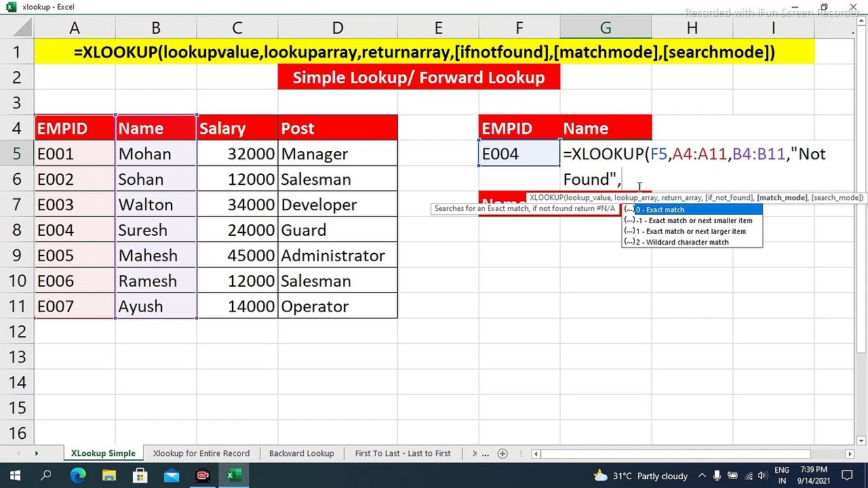This screenshot has width=868, height=488.
Task: Select 2 - Wildcard character match
Action: [692, 242]
